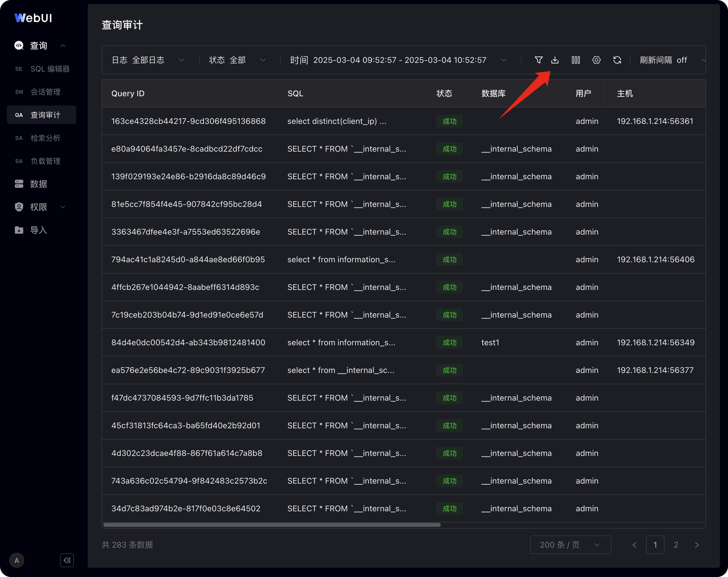Click host 192.168.1.214:56406
Image resolution: width=728 pixels, height=577 pixels.
[x=655, y=259]
